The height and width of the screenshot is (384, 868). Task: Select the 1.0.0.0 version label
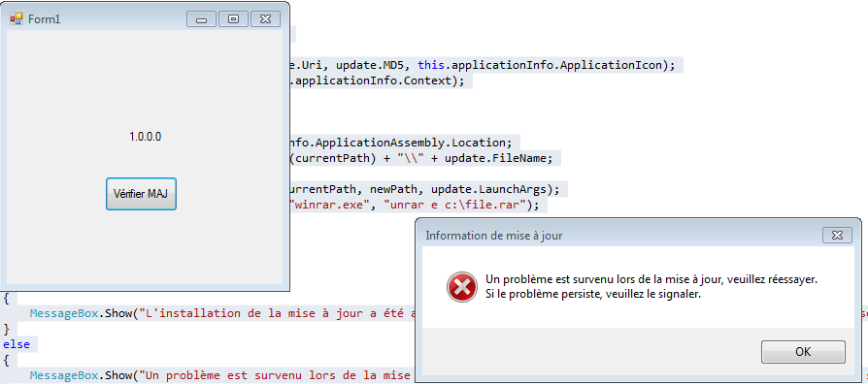(x=146, y=137)
